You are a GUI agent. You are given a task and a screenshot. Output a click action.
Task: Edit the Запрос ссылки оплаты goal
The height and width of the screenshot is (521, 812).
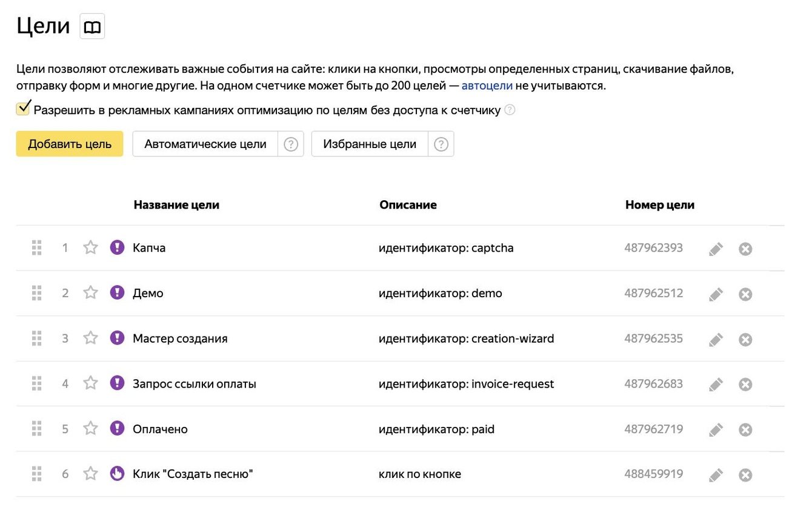click(x=716, y=385)
